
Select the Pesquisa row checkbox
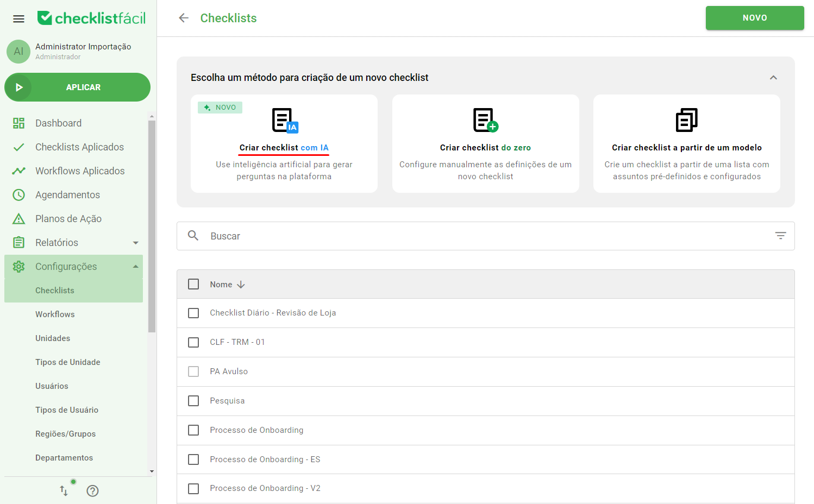[x=193, y=401]
